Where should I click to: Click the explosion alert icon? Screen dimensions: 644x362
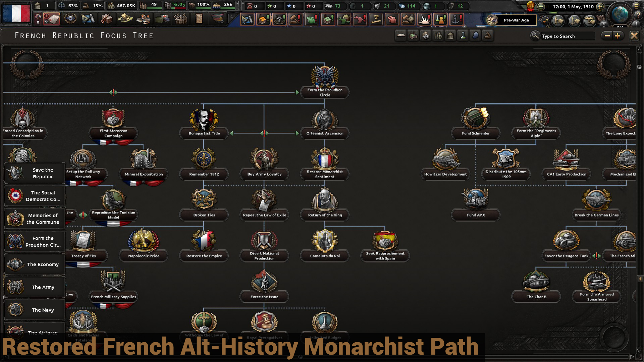click(424, 19)
